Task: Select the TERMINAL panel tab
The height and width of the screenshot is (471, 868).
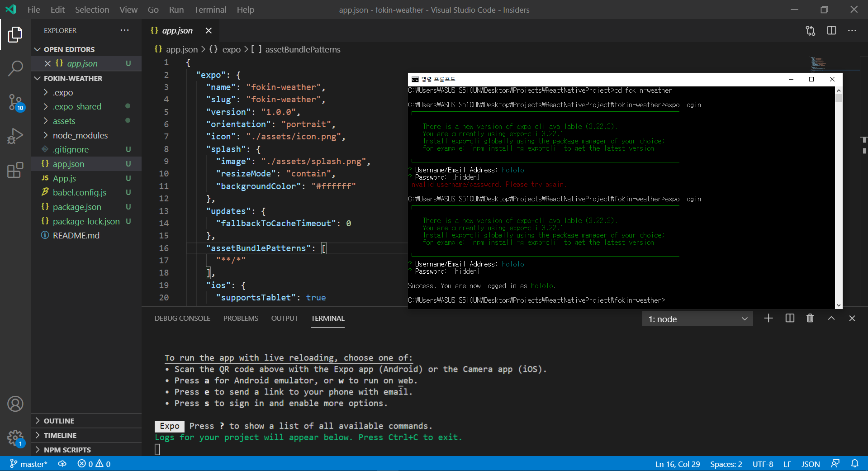Action: 327,318
